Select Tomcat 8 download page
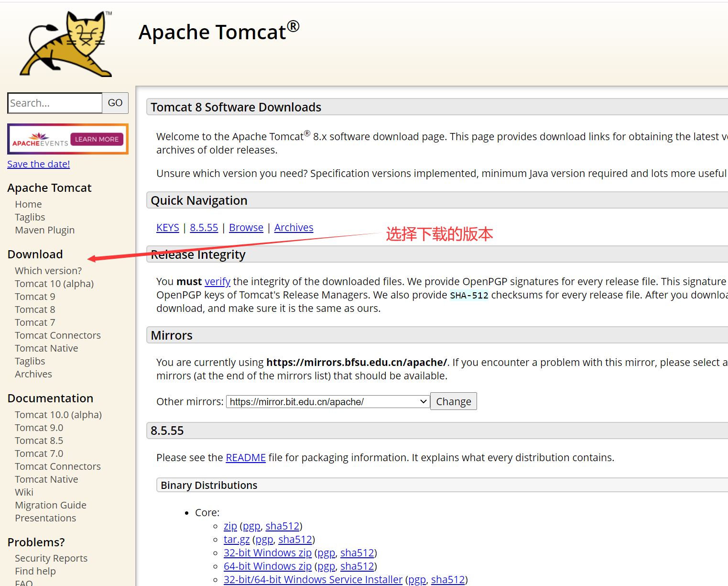The height and width of the screenshot is (586, 728). (35, 310)
